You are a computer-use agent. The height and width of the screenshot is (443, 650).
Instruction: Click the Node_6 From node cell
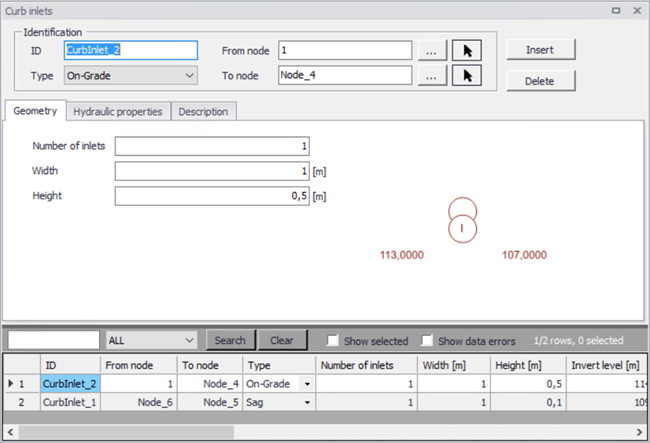138,402
